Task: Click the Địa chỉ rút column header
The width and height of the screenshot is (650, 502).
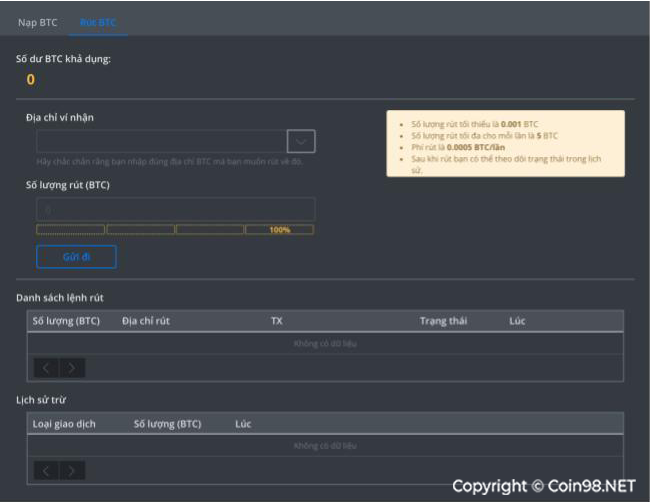Action: point(146,321)
